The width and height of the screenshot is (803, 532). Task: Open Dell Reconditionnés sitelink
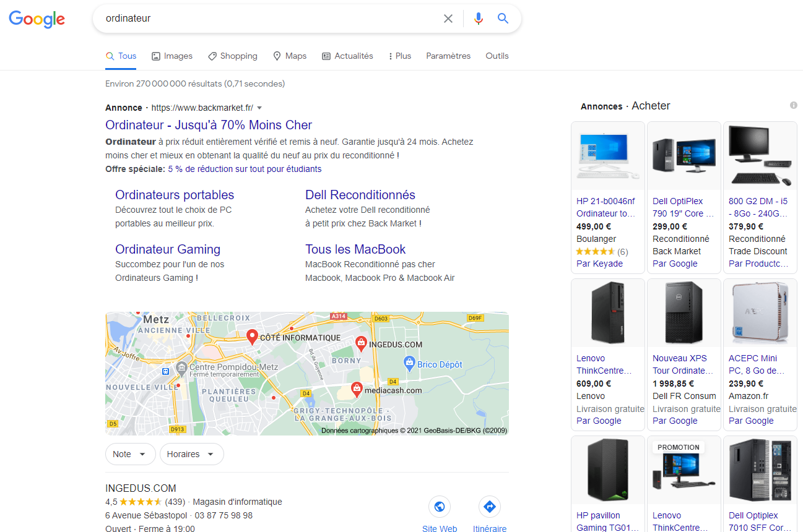[x=360, y=195]
